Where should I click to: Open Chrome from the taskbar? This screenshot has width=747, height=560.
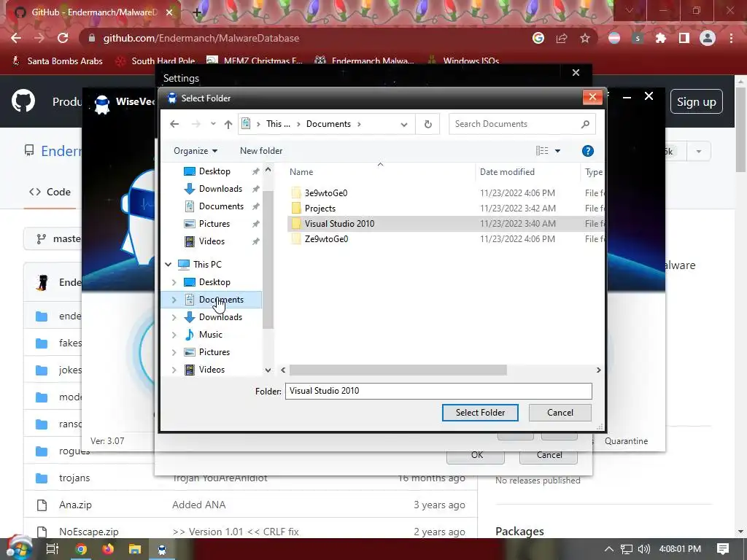tap(81, 550)
